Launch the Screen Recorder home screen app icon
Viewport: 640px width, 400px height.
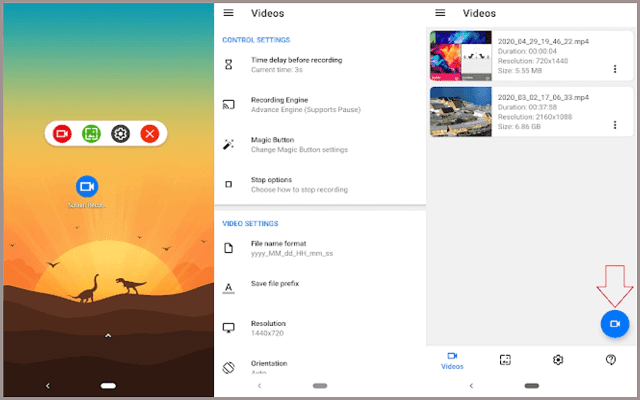[x=87, y=187]
